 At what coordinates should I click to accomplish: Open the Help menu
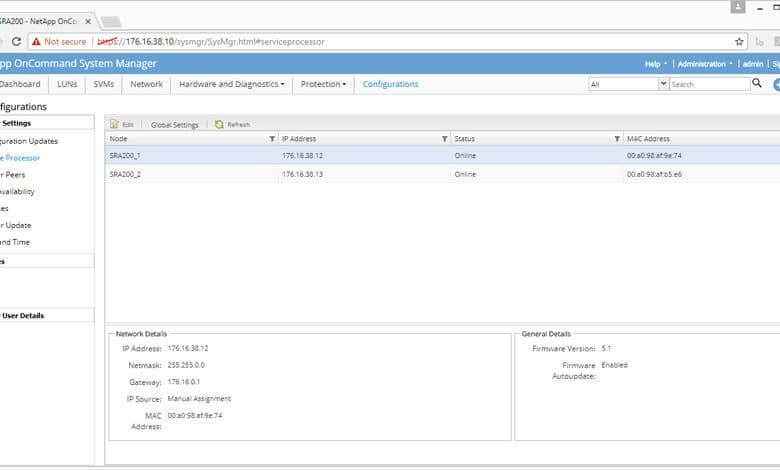[x=656, y=64]
